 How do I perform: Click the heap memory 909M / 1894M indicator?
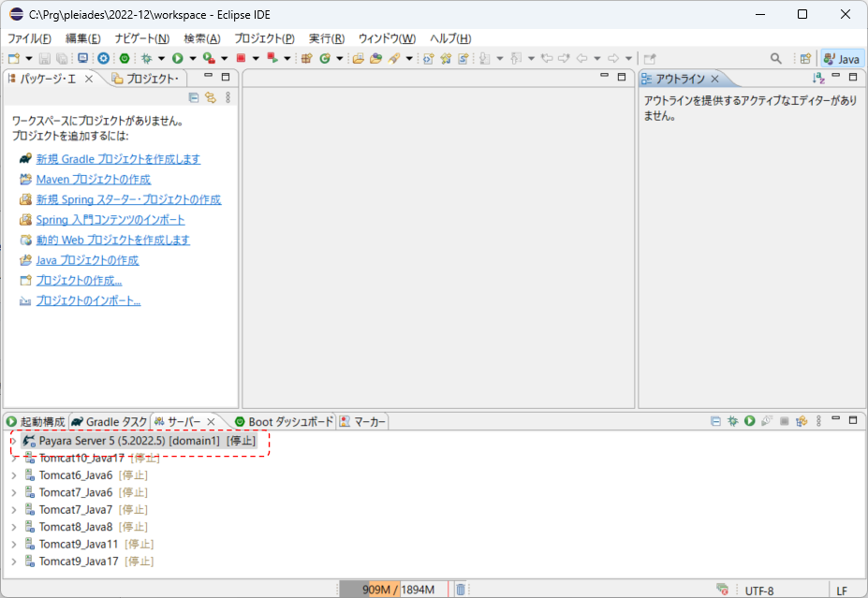click(x=393, y=590)
